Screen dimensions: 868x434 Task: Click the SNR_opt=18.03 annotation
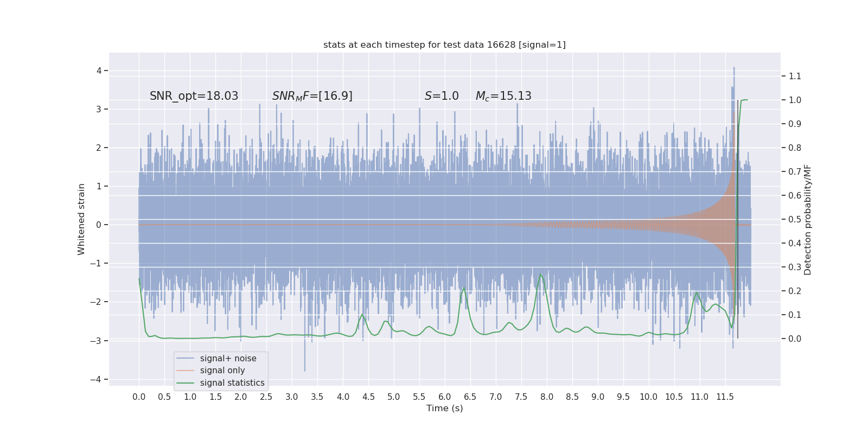[194, 96]
